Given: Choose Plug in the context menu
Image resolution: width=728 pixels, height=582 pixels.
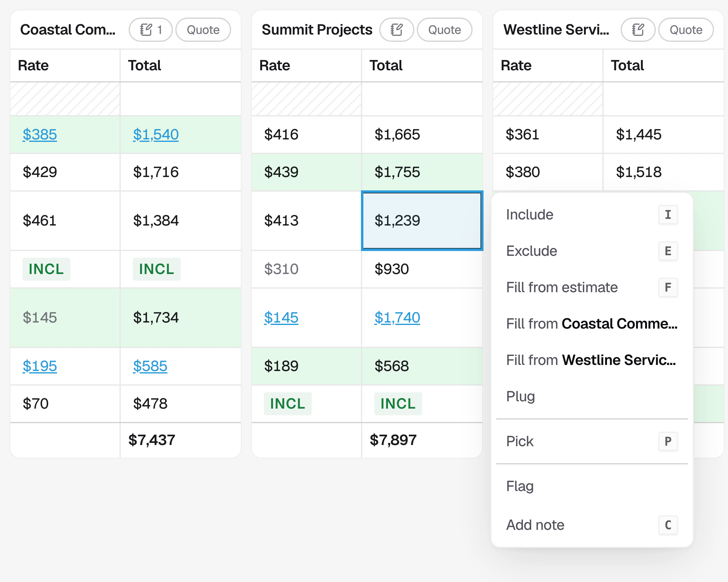Looking at the screenshot, I should (x=592, y=396).
